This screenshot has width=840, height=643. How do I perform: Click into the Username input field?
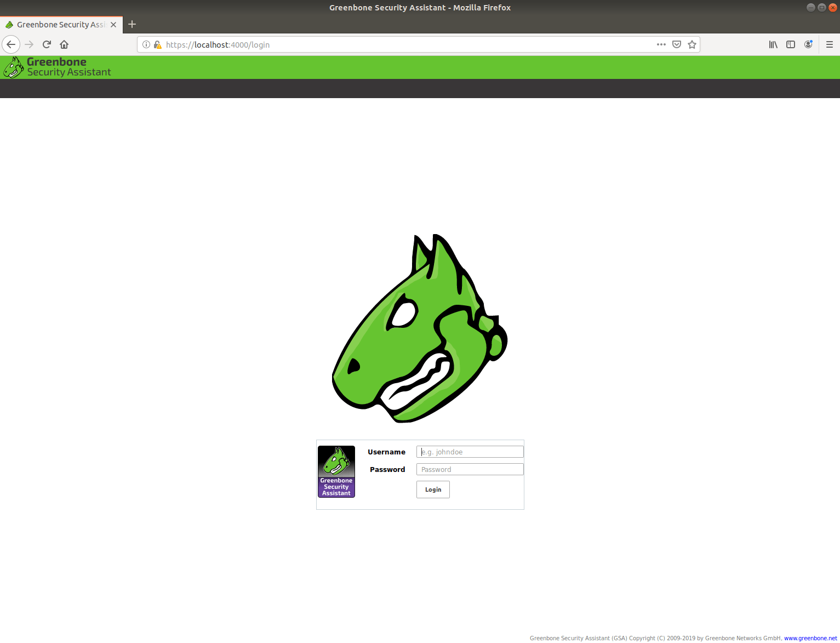469,451
